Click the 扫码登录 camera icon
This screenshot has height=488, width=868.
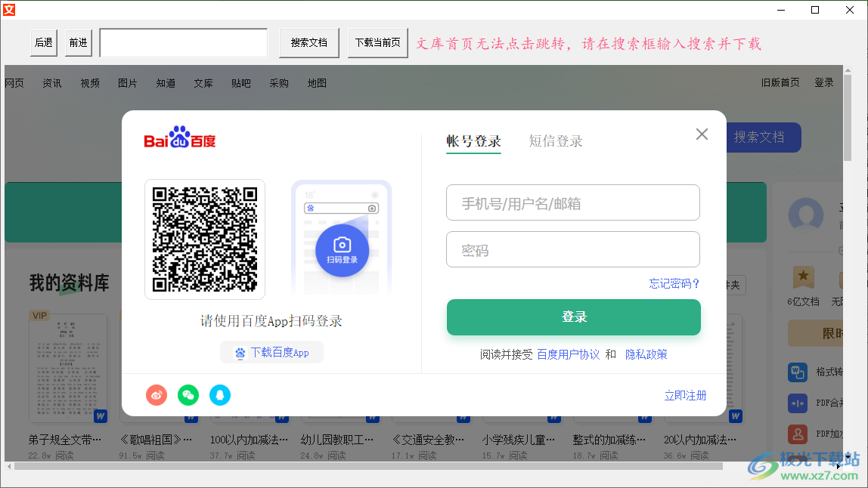click(342, 250)
